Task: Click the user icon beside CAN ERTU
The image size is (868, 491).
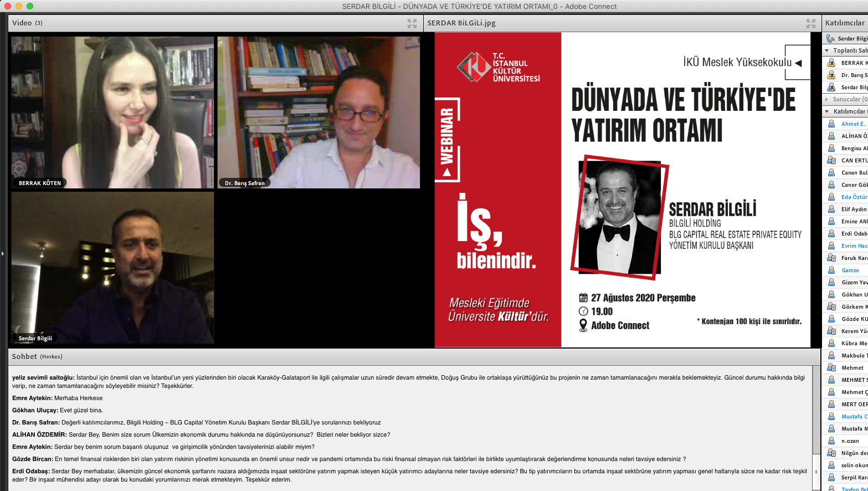Action: click(x=831, y=161)
